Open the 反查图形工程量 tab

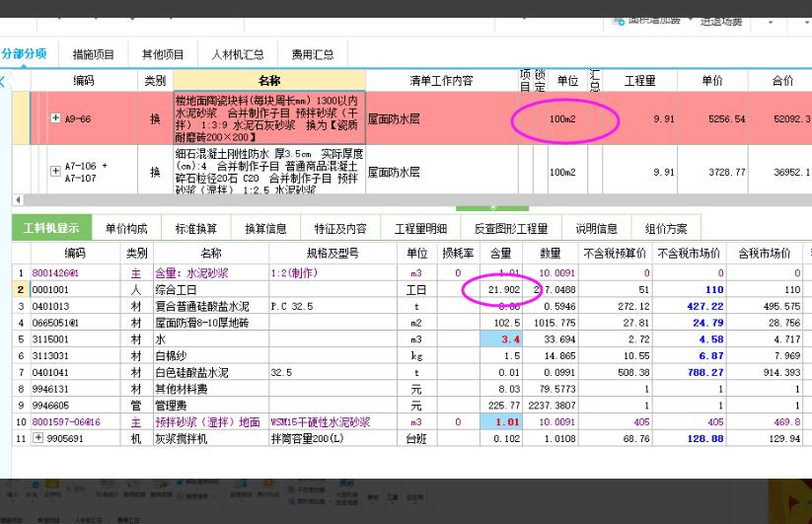[x=511, y=228]
